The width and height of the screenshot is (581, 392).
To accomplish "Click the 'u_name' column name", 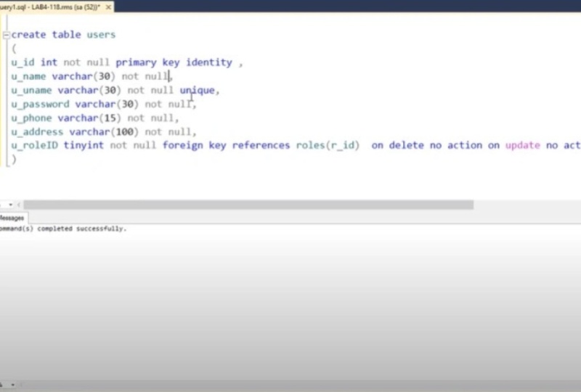I will click(x=28, y=76).
